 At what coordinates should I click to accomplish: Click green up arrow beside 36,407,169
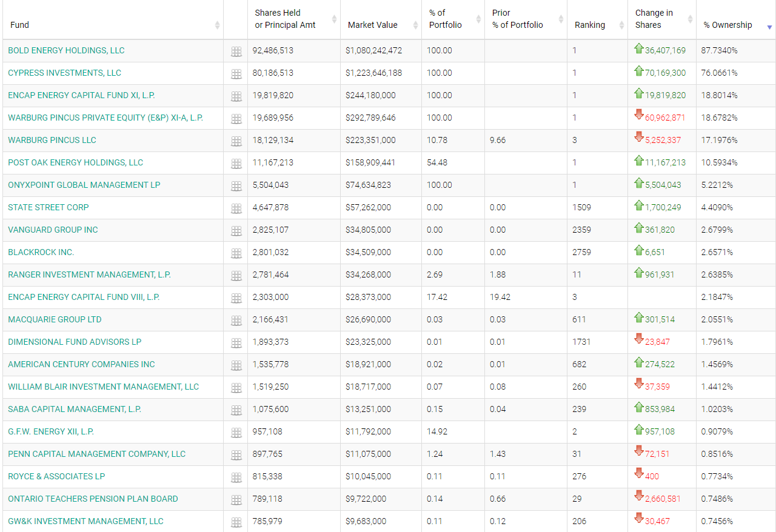click(x=638, y=48)
